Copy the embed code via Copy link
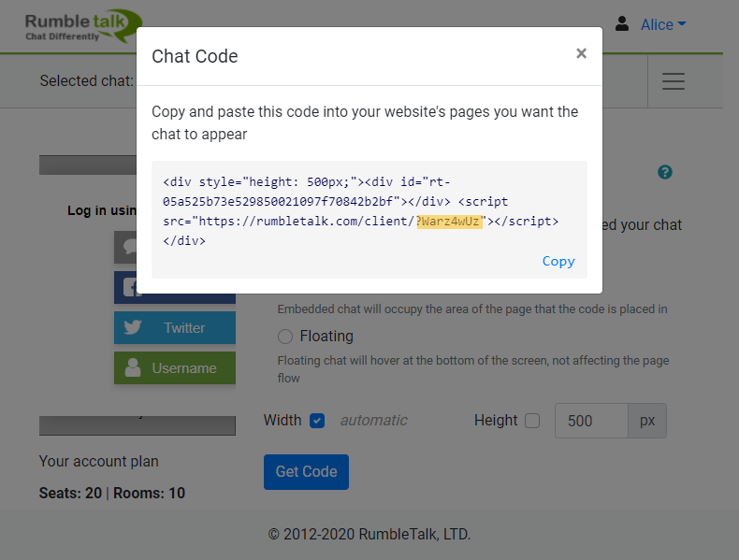The width and height of the screenshot is (739, 560). tap(558, 261)
